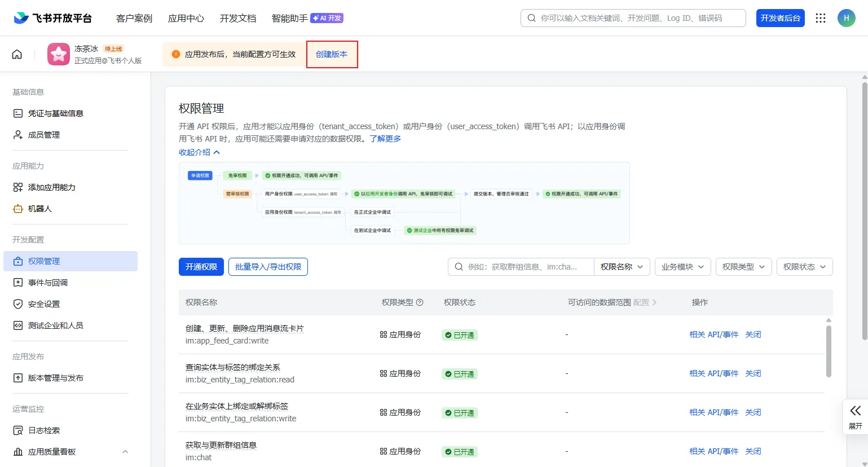This screenshot has width=868, height=467.
Task: Open 开发文档 in top navigation
Action: tap(238, 18)
